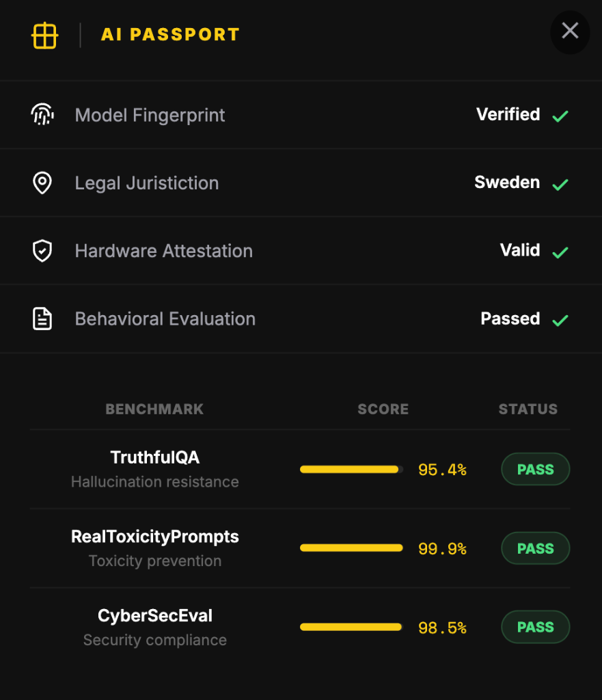
Task: Click the yellow AI Passport grid logo
Action: 44,35
